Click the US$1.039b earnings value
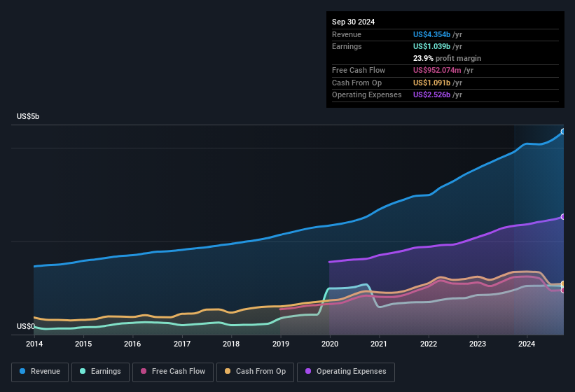This screenshot has height=392, width=575. tap(431, 46)
